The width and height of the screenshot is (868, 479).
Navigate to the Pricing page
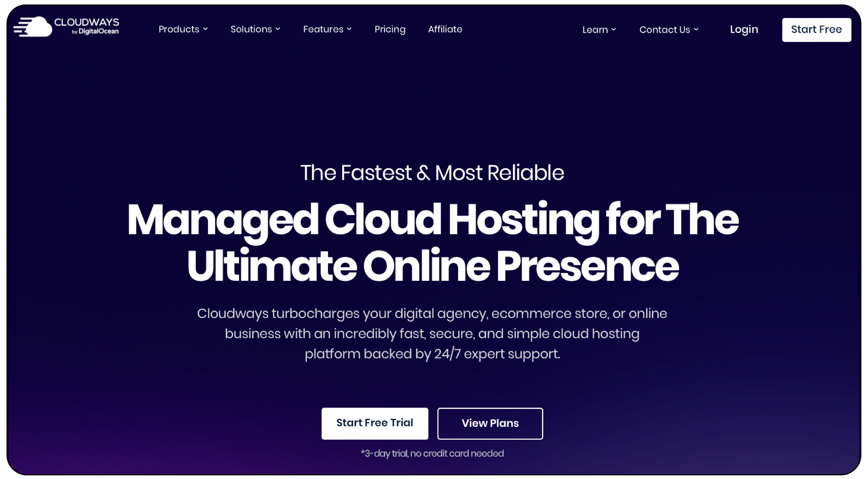point(390,29)
